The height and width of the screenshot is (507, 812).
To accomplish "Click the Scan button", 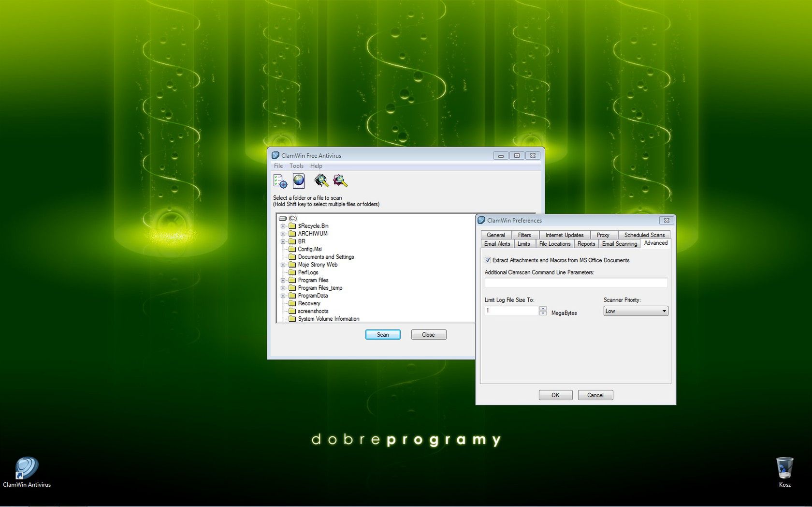I will point(383,335).
